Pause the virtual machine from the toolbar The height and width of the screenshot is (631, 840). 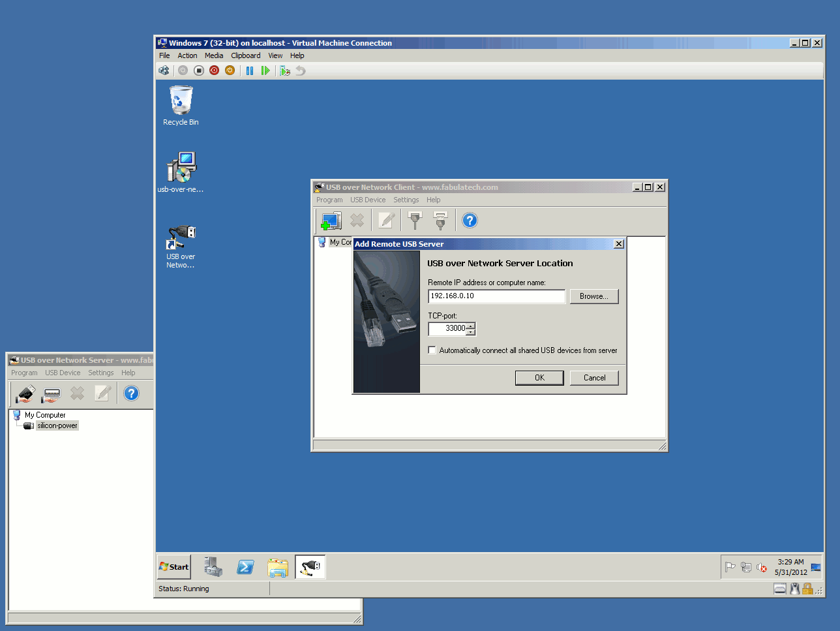tap(250, 70)
